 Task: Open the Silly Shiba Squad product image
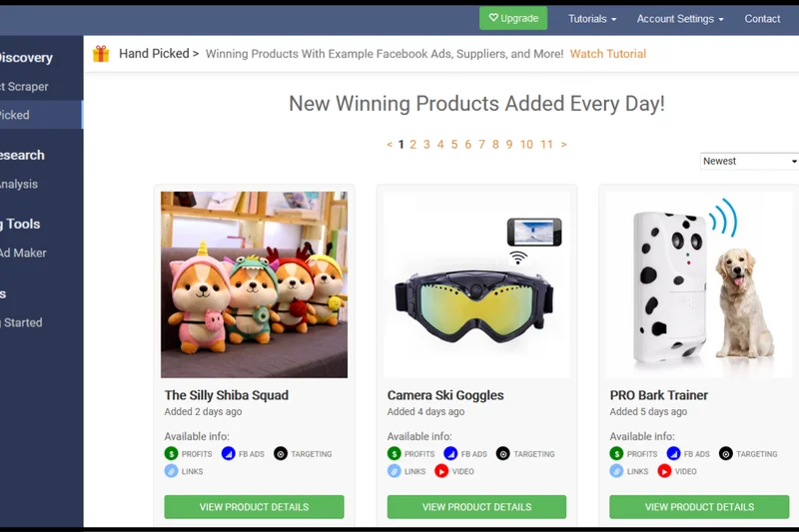[x=254, y=284]
